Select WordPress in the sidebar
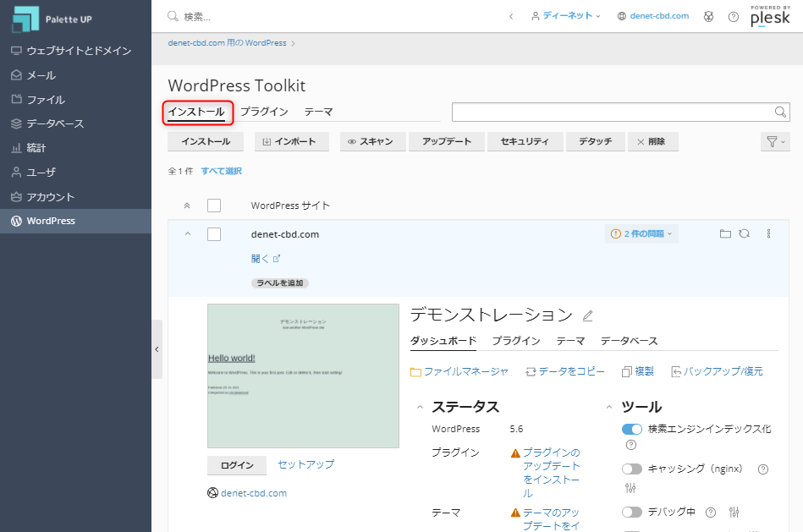 click(75, 221)
